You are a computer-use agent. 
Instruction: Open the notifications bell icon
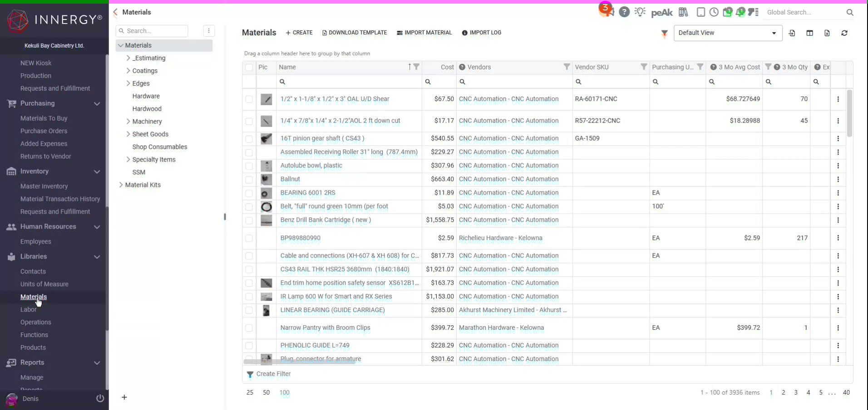pos(741,12)
